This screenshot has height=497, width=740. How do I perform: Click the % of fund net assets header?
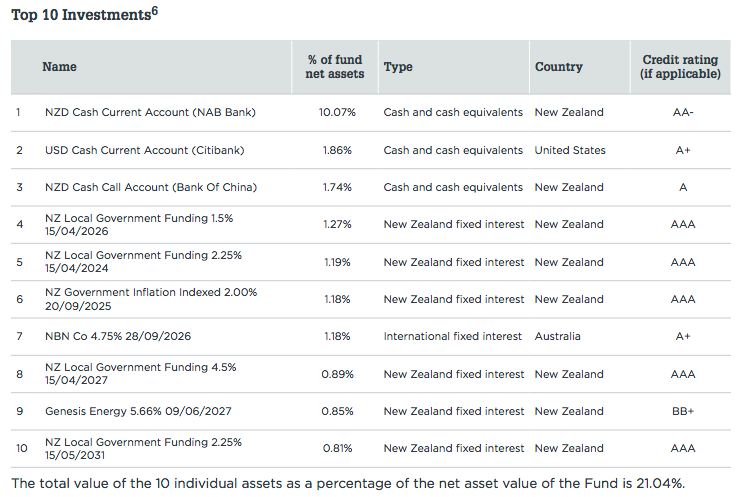335,67
